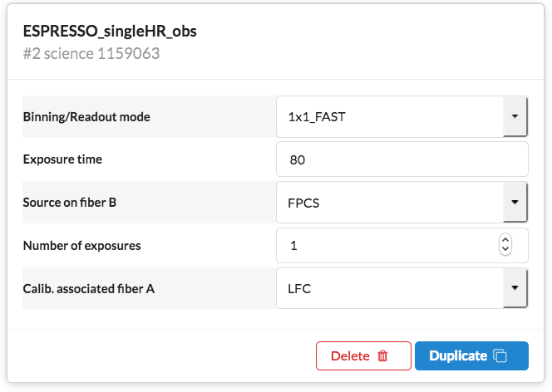
Task: Click the copy icon on Duplicate
Action: pyautogui.click(x=500, y=355)
